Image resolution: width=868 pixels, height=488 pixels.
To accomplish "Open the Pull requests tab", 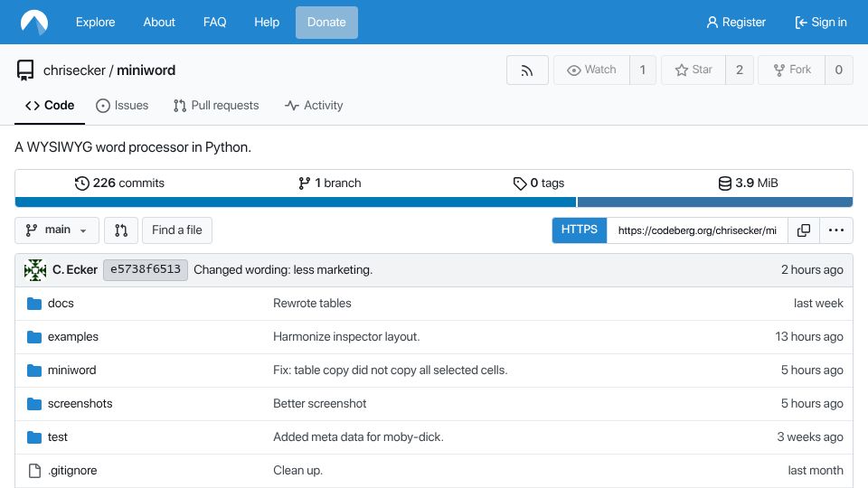I will coord(216,105).
